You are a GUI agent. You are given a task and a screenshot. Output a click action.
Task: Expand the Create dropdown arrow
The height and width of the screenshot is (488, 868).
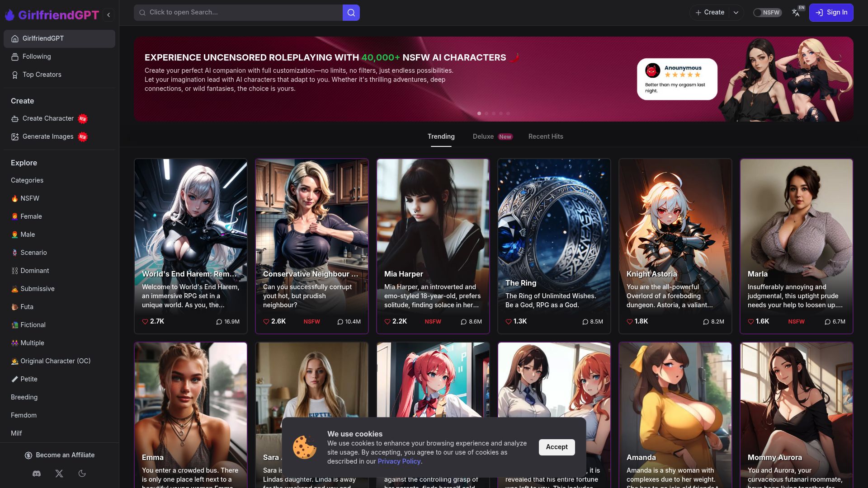click(x=736, y=13)
